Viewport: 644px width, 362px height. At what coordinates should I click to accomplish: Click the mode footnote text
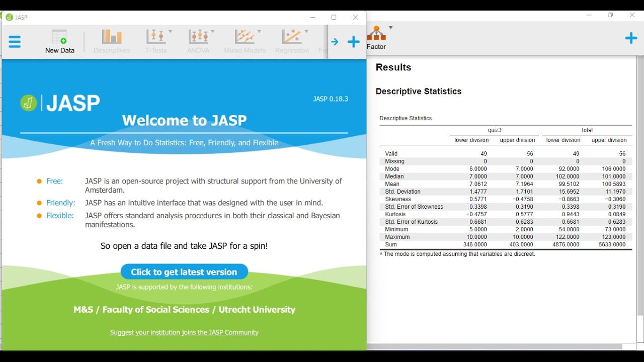[457, 255]
